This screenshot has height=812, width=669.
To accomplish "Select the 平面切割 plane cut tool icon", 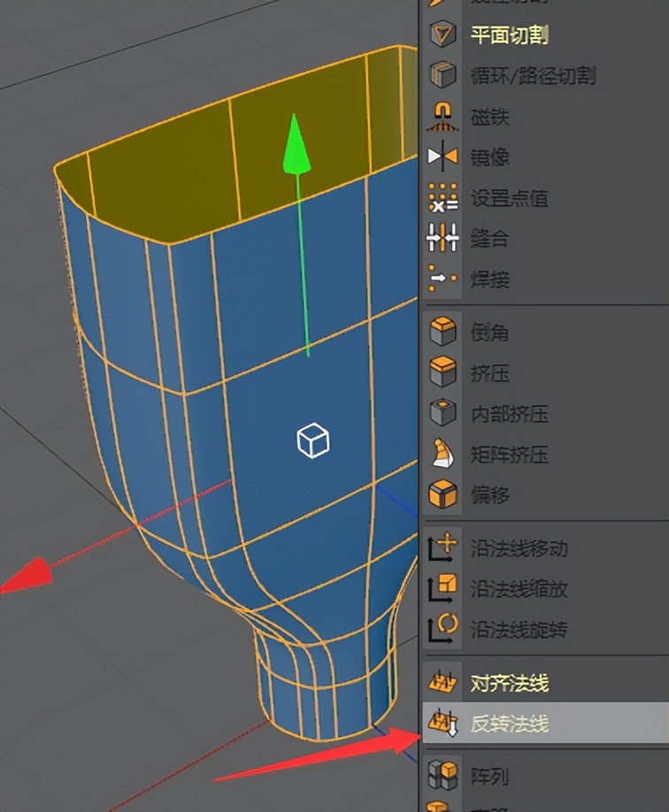I will coord(442,34).
